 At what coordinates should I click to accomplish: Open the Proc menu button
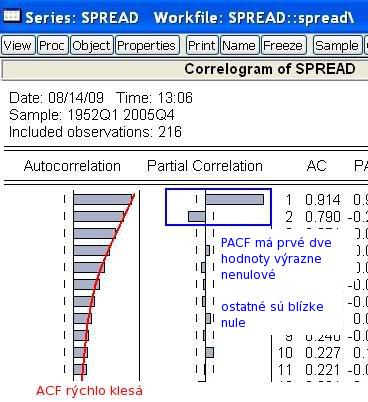52,45
